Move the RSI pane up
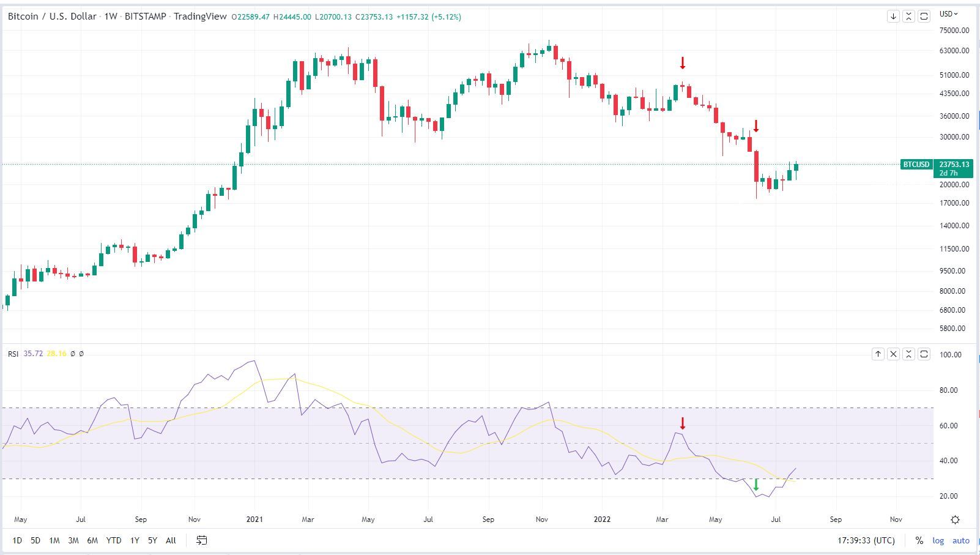 point(878,354)
